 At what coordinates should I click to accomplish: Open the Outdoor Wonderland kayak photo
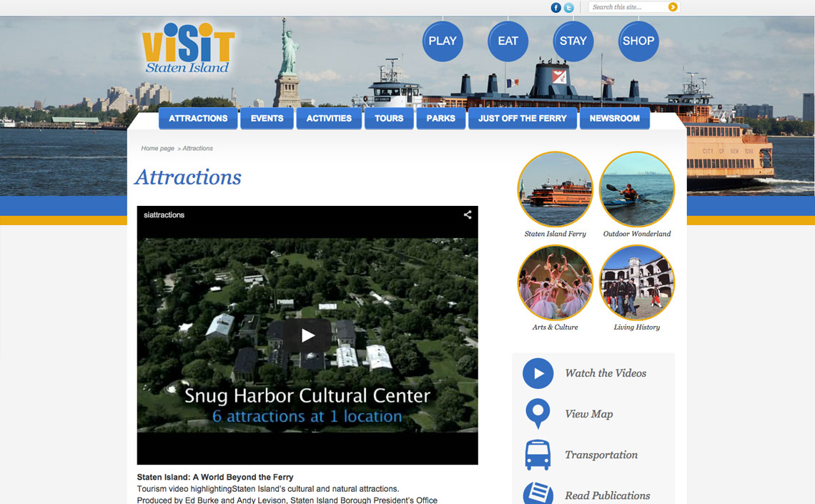(637, 189)
